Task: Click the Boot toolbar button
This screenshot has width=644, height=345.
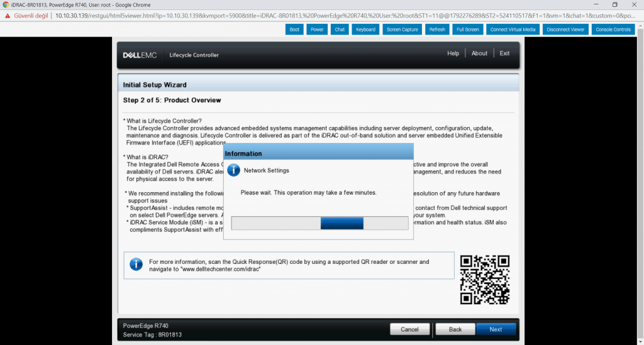Action: point(294,30)
